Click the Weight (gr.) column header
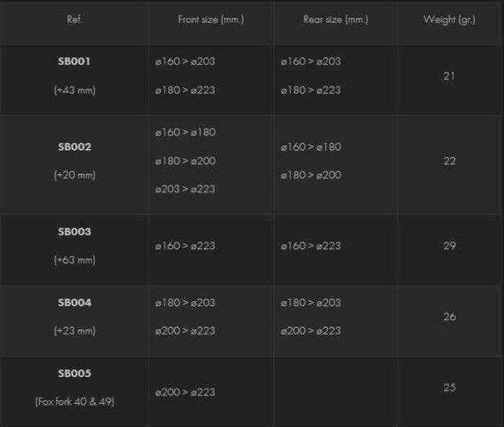The height and width of the screenshot is (427, 504). (x=449, y=20)
